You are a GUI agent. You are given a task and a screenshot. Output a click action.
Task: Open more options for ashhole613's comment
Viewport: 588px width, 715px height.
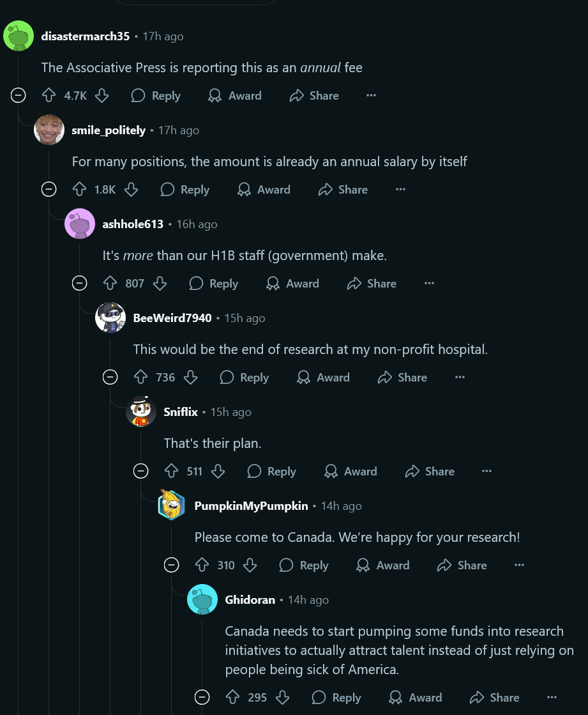tap(429, 283)
